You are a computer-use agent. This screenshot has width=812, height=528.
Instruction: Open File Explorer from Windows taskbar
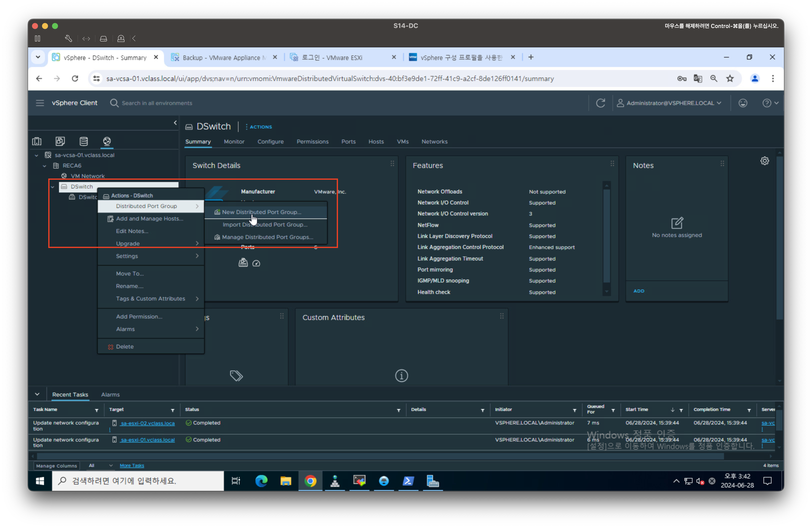click(285, 481)
